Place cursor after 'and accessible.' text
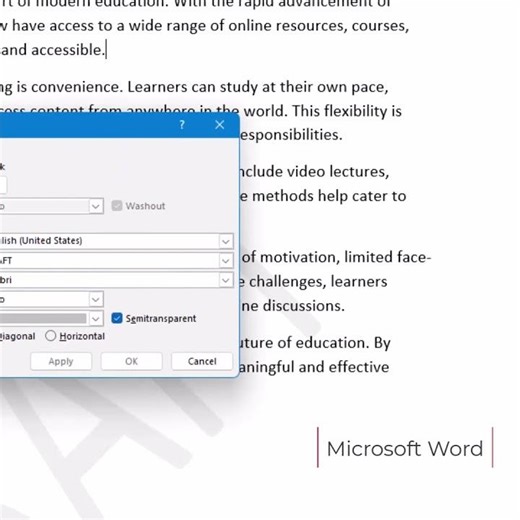The width and height of the screenshot is (520, 520). 106,50
